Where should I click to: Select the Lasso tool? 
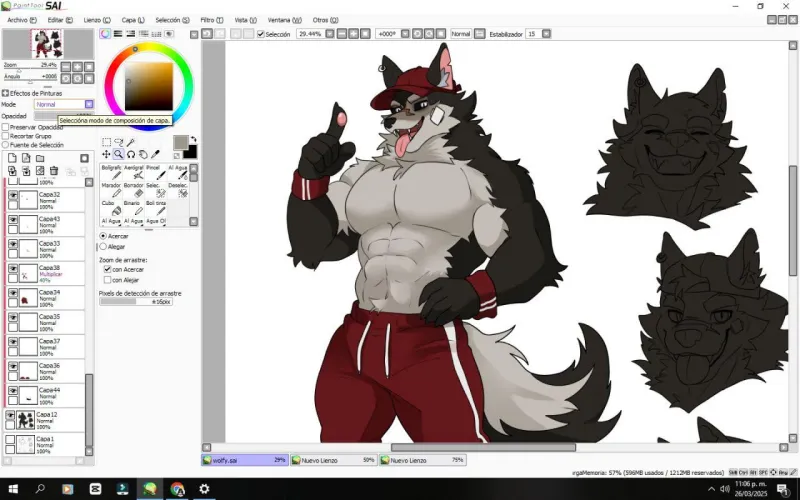[118, 142]
